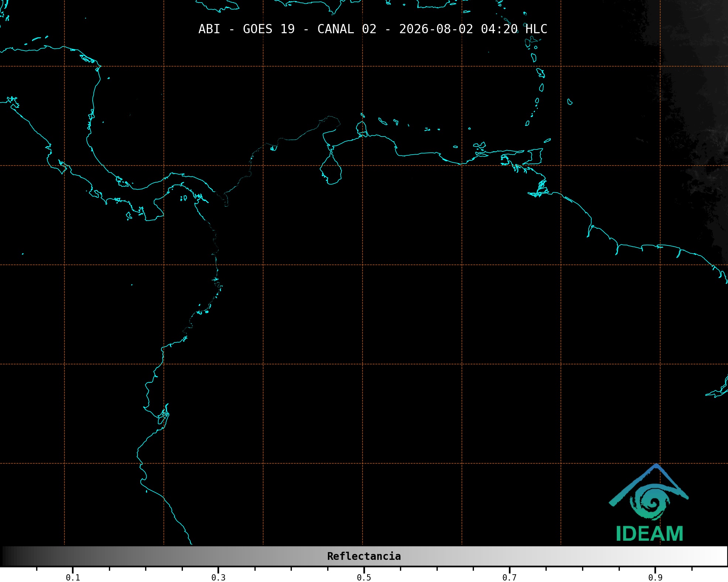Click the 0.1 colorbar tick label
The image size is (728, 582).
pyautogui.click(x=73, y=578)
